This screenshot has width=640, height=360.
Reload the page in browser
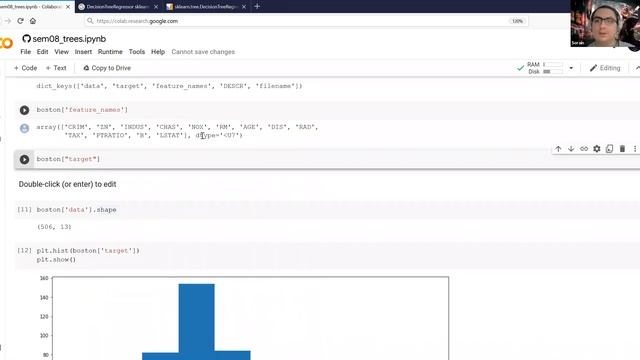[20, 21]
